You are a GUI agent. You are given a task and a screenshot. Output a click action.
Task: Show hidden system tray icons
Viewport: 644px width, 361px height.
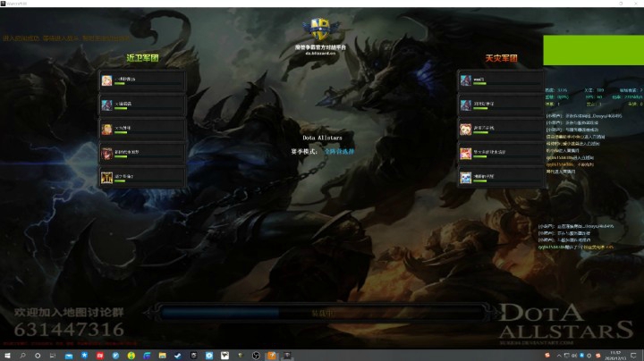coord(558,356)
